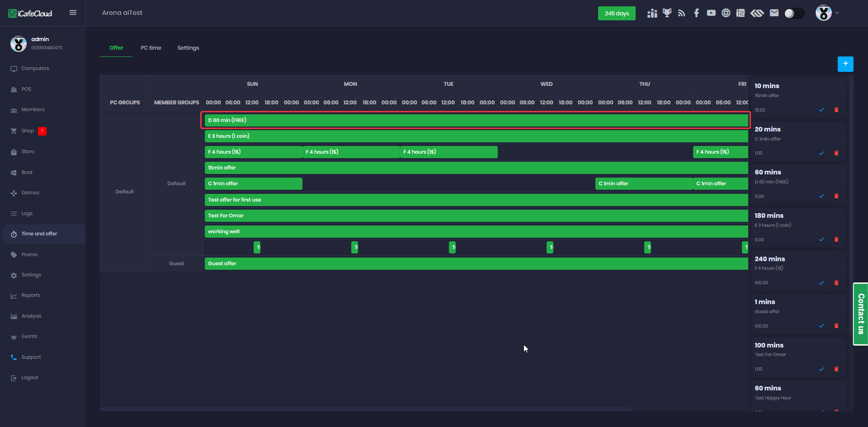This screenshot has width=868, height=427.
Task: Open the admin profile dropdown arrow
Action: (x=838, y=13)
